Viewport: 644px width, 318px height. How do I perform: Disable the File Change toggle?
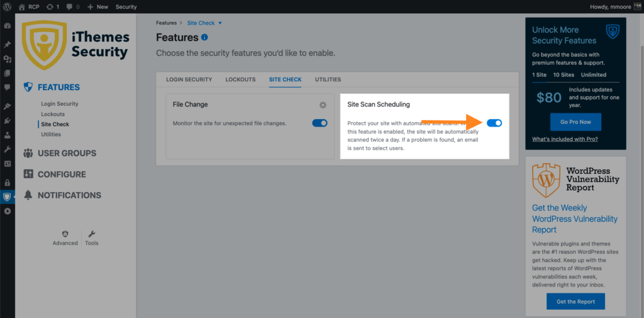pos(320,123)
